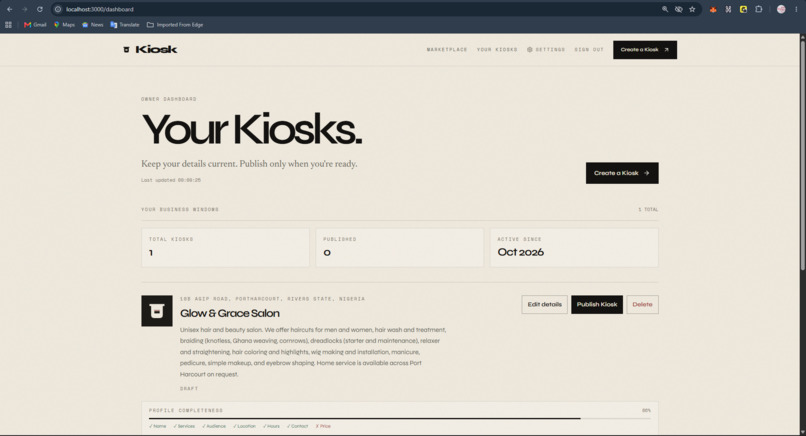Open the zoom magnifier in address bar
This screenshot has width=806, height=436.
tap(665, 9)
